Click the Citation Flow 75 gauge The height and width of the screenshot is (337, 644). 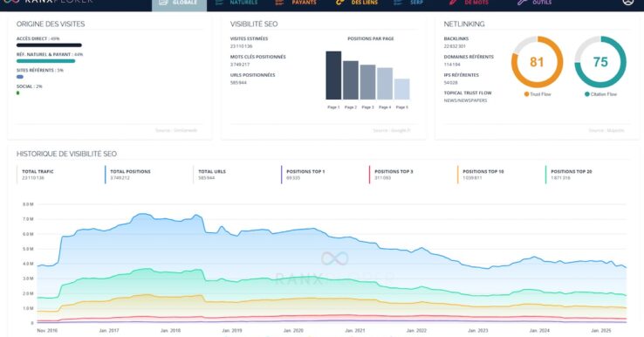[x=600, y=62]
